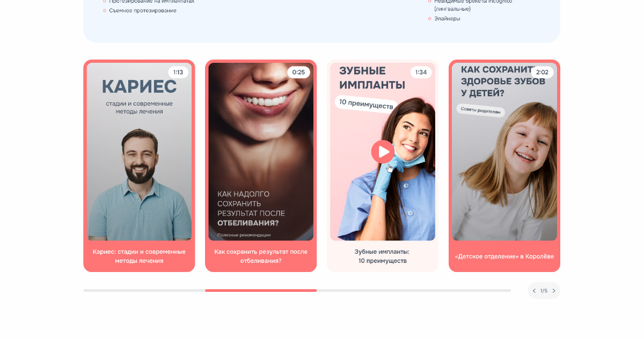Click the 1:13 duration badge

click(x=178, y=72)
